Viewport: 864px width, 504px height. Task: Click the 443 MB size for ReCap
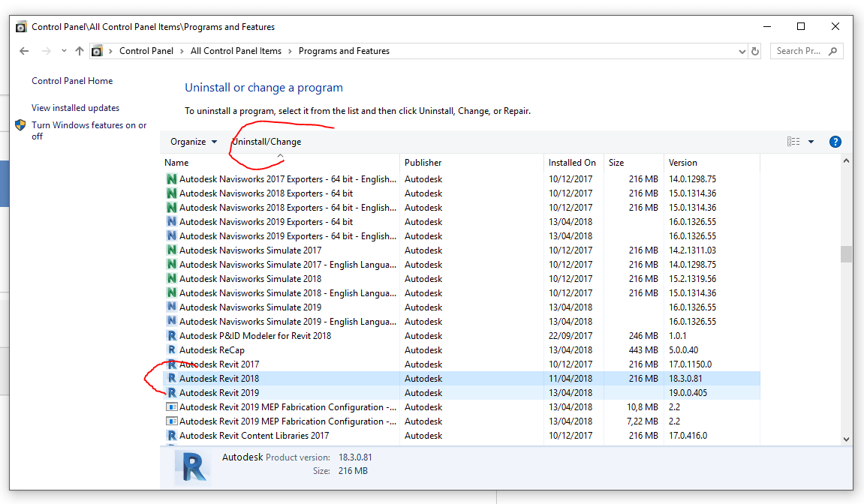[x=643, y=350]
